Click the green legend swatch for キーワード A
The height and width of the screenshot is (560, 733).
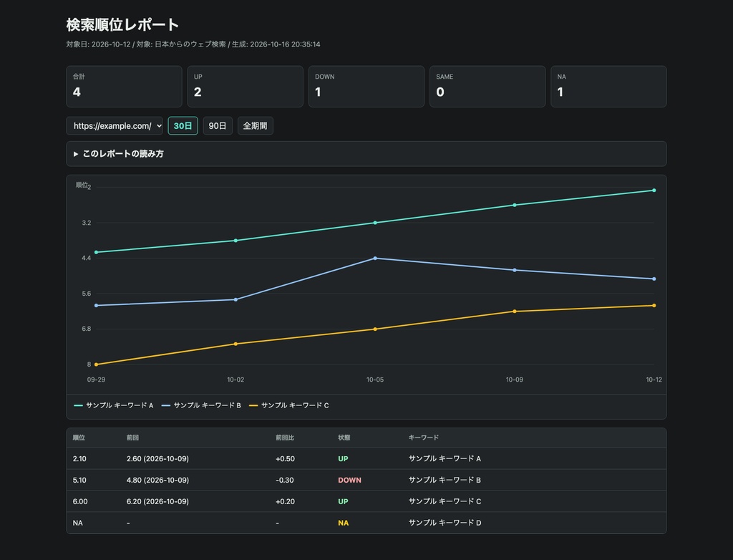[78, 405]
